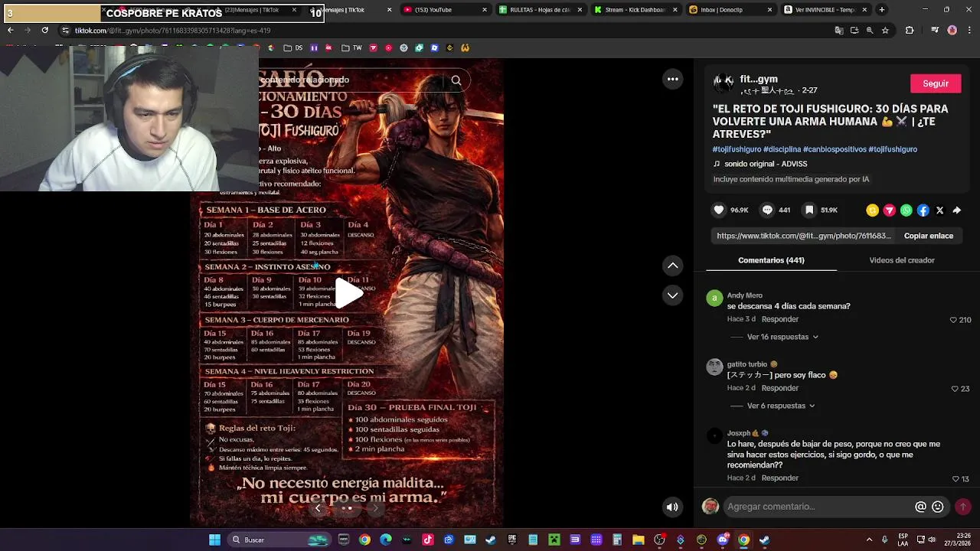The height and width of the screenshot is (551, 980).
Task: Play the post with the center play button
Action: (348, 293)
